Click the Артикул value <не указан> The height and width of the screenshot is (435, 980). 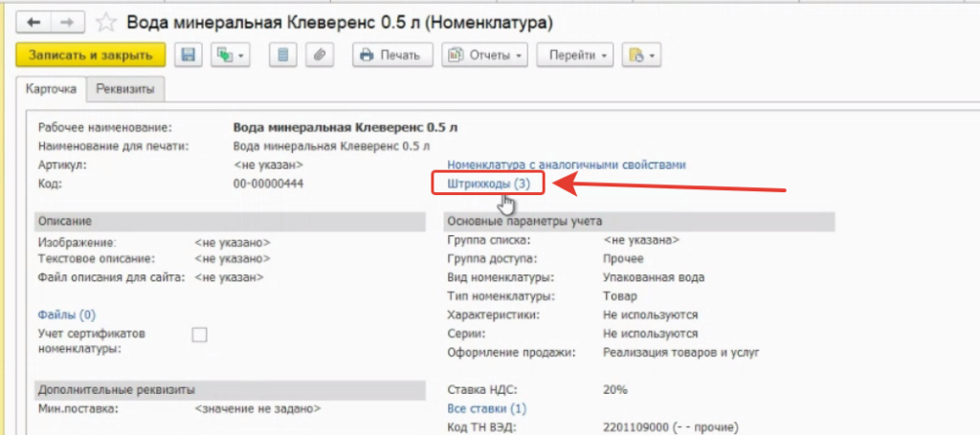(x=268, y=164)
